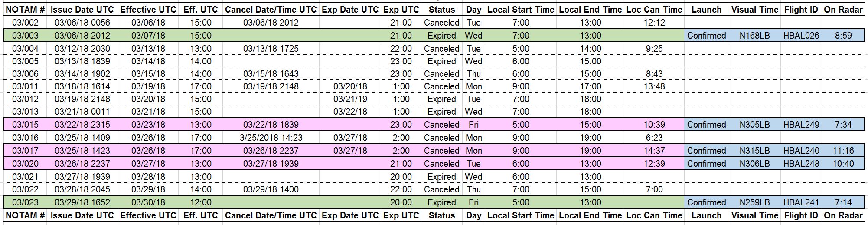The width and height of the screenshot is (868, 225).
Task: Click the HBAL026 flight ID cell
Action: [801, 36]
